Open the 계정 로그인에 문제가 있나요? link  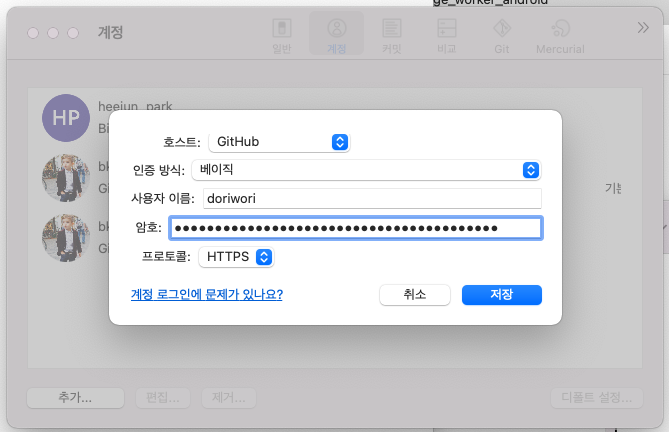click(x=207, y=294)
